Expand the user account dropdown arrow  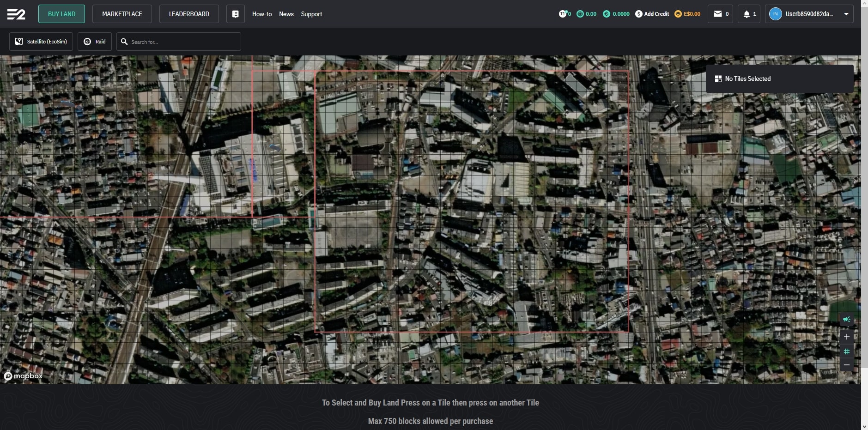846,14
